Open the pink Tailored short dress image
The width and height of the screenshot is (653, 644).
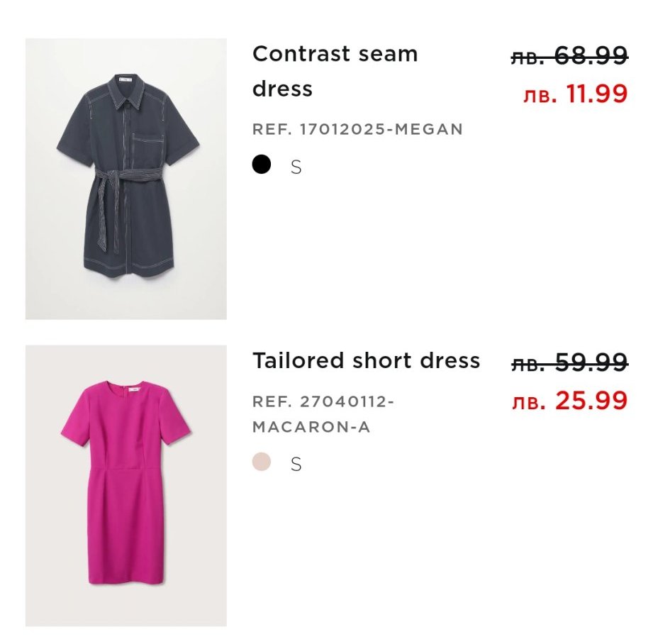(126, 485)
